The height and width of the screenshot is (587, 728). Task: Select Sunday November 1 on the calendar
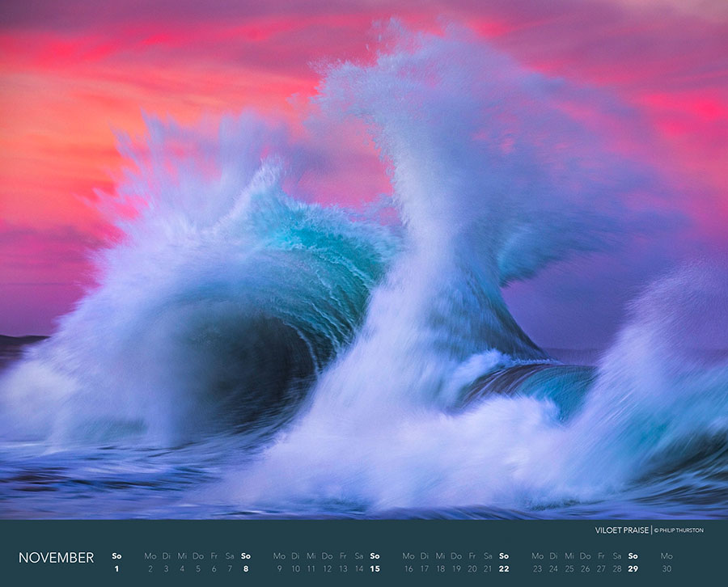(116, 569)
